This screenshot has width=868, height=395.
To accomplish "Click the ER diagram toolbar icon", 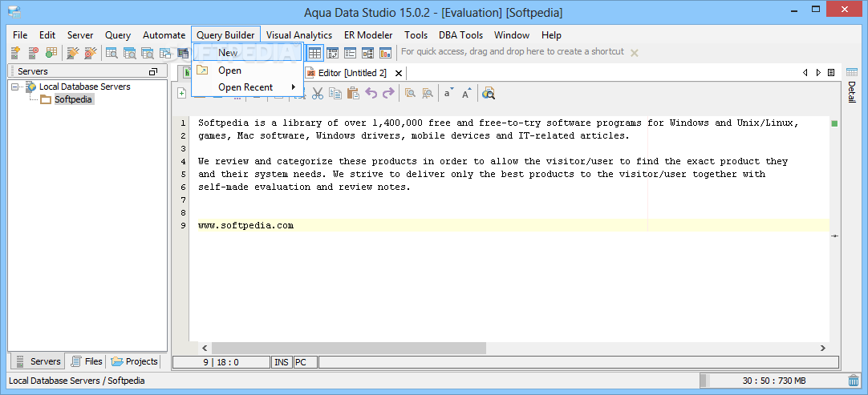I will click(332, 53).
